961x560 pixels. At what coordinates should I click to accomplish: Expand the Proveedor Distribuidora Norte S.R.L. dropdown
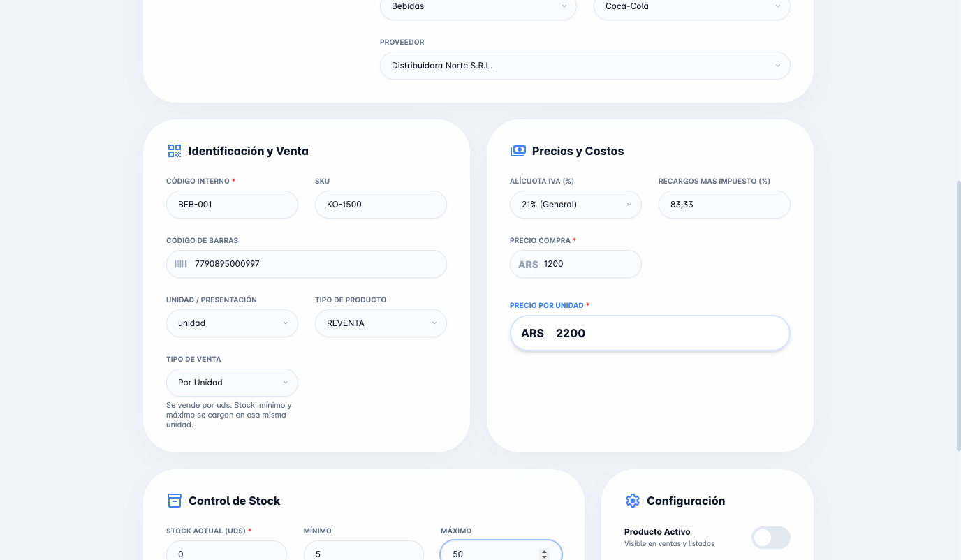point(585,66)
